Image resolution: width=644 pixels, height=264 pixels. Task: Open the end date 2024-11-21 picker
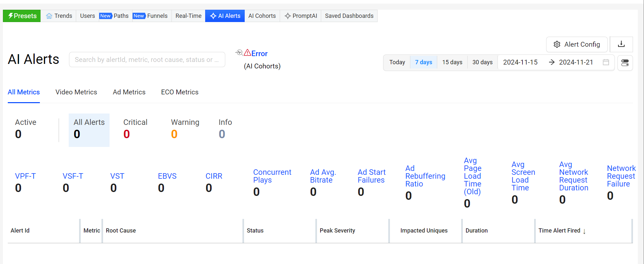click(x=576, y=62)
